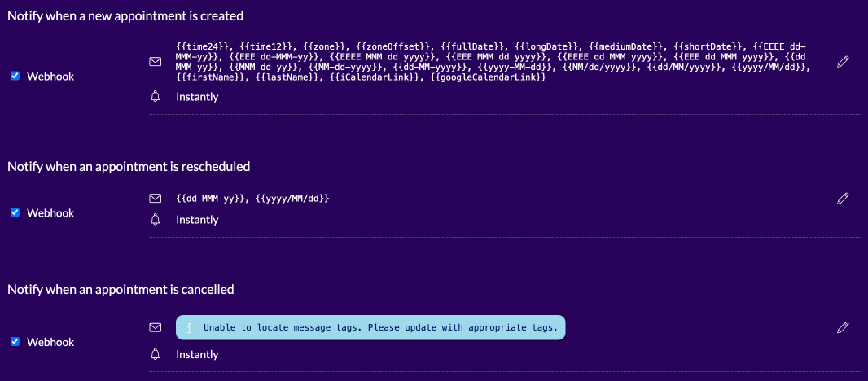868x381 pixels.
Task: Select Instantly timing for rescheduled appointment
Action: click(197, 220)
